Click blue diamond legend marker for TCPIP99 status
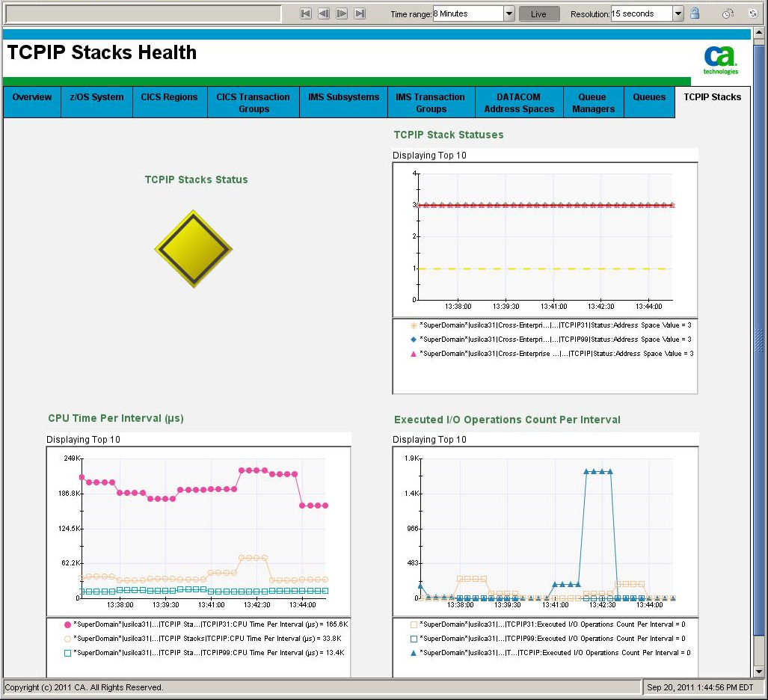The height and width of the screenshot is (700, 768). 414,340
